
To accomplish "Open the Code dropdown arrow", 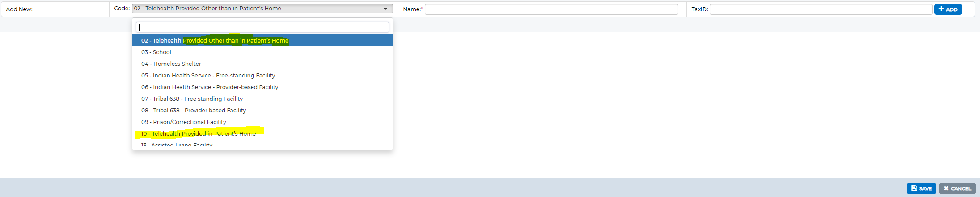I will tap(385, 9).
